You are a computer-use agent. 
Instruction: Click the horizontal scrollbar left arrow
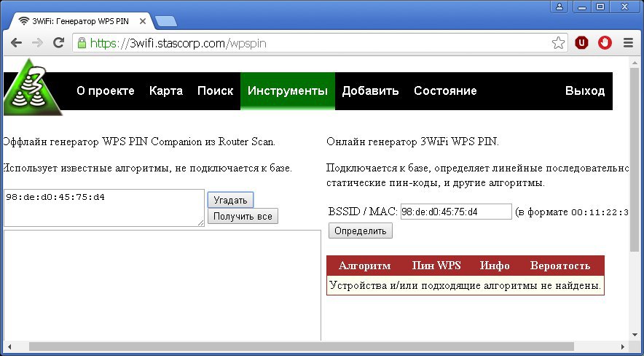pyautogui.click(x=10, y=347)
